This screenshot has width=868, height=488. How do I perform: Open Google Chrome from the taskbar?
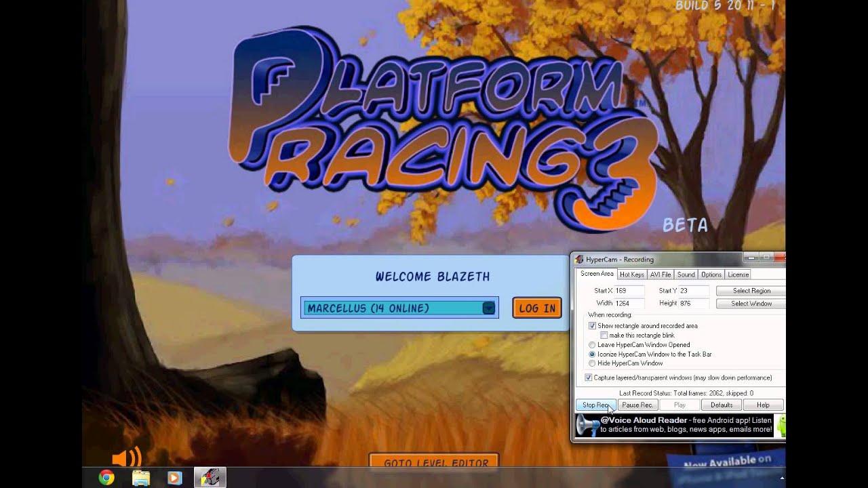[x=106, y=478]
